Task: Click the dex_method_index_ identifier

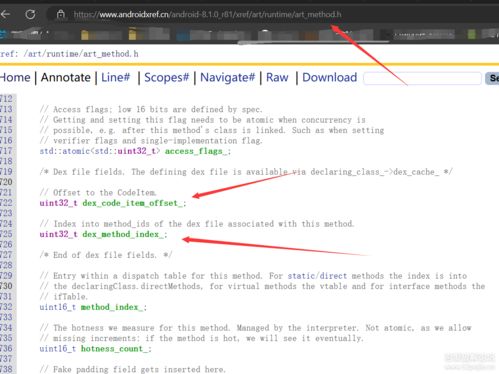Action: [x=123, y=235]
